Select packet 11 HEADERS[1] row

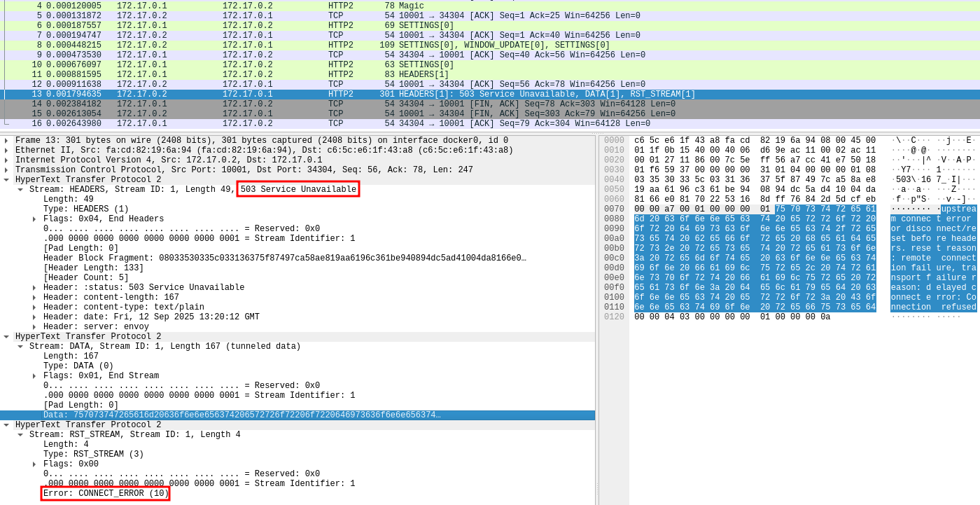point(280,75)
